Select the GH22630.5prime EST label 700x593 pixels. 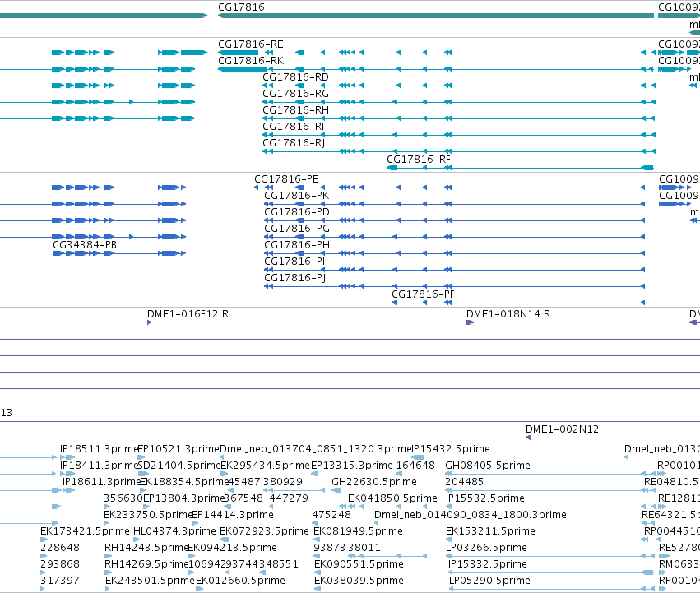pyautogui.click(x=373, y=482)
